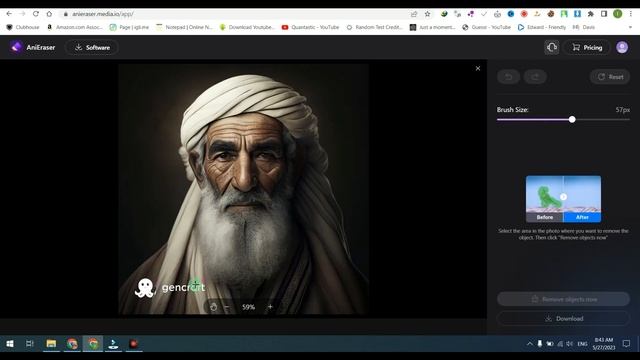Undo the last brush stroke
This screenshot has width=640, height=360.
coord(509,77)
